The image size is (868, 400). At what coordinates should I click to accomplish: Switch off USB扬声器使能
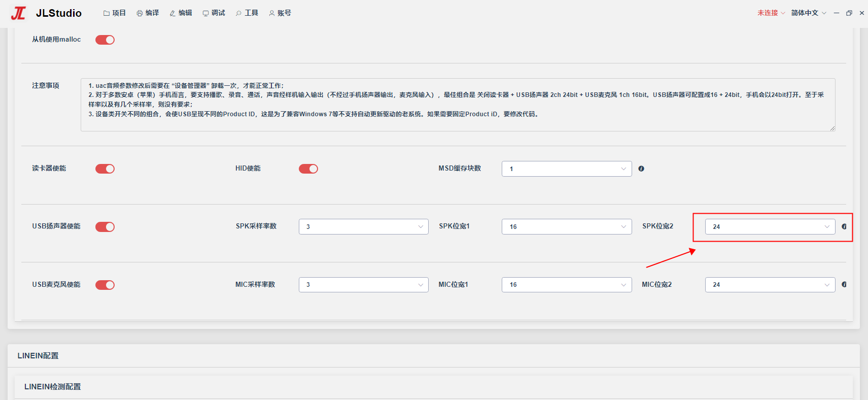pyautogui.click(x=105, y=226)
